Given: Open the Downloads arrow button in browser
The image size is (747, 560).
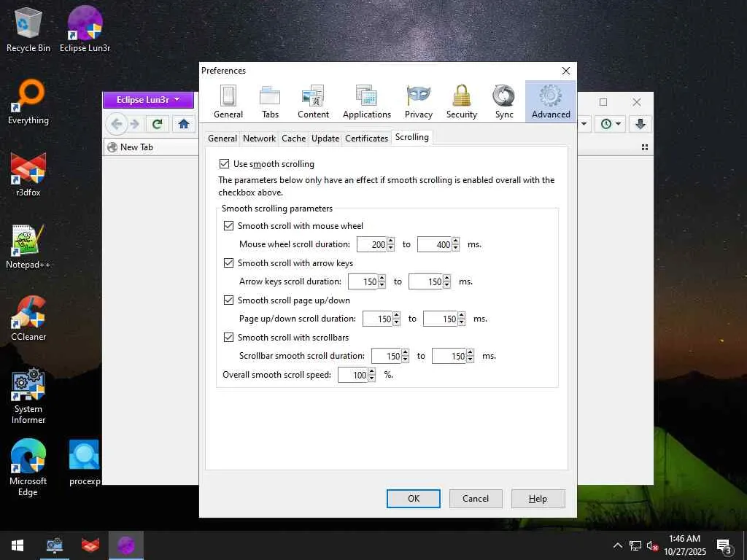Looking at the screenshot, I should (x=640, y=124).
